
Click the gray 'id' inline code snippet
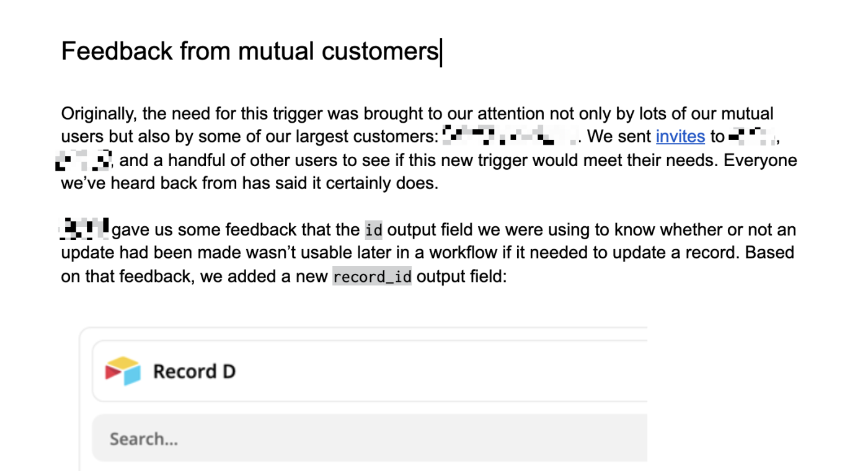point(373,231)
